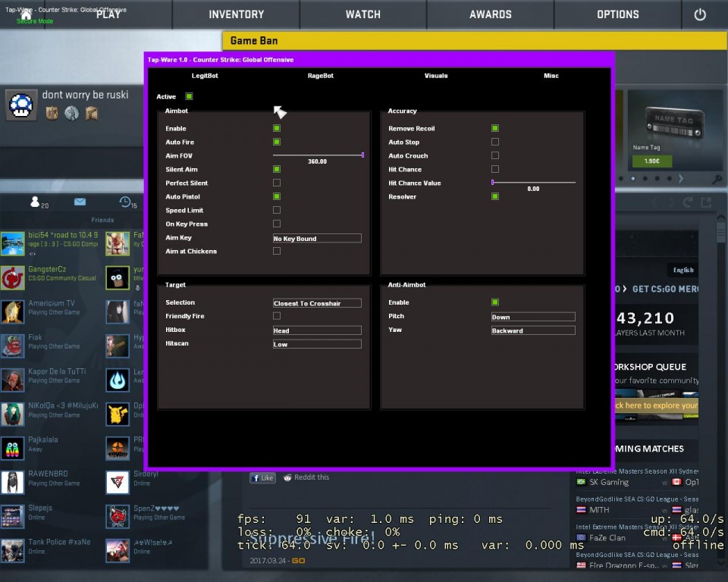Switch to the Visuals tab

click(x=436, y=76)
